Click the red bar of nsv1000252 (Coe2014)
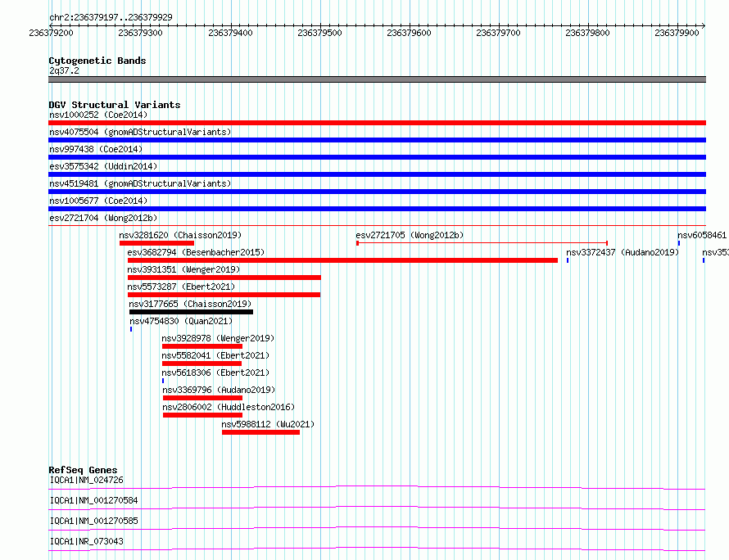This screenshot has width=729, height=560. tap(377, 123)
